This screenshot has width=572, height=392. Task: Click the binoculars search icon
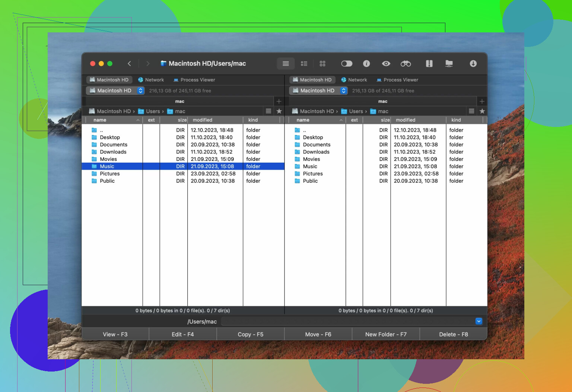(x=406, y=64)
